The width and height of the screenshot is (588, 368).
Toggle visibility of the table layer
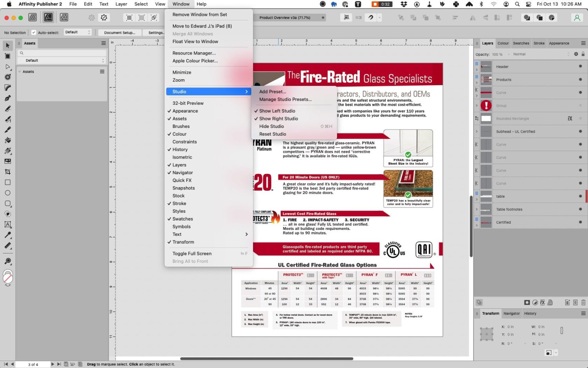click(x=581, y=196)
